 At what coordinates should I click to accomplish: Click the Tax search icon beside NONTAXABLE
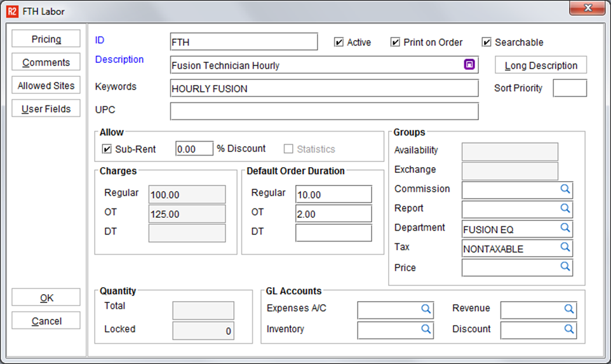565,248
